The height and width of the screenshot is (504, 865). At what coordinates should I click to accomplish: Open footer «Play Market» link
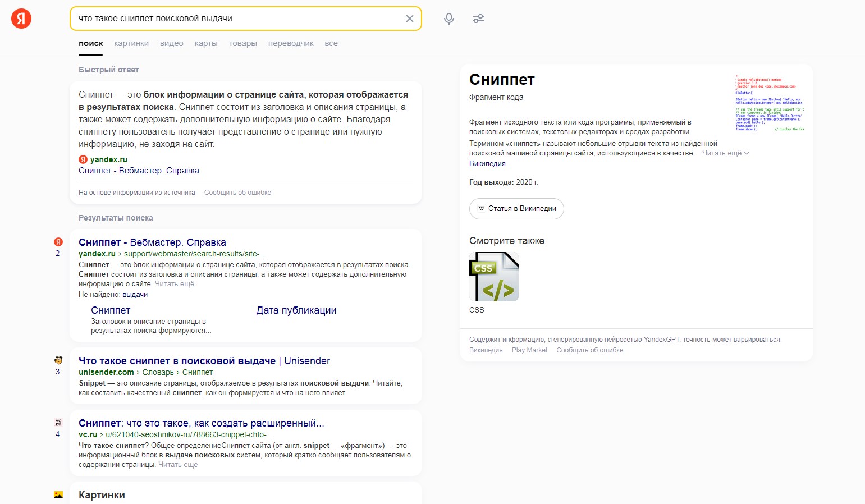point(529,350)
